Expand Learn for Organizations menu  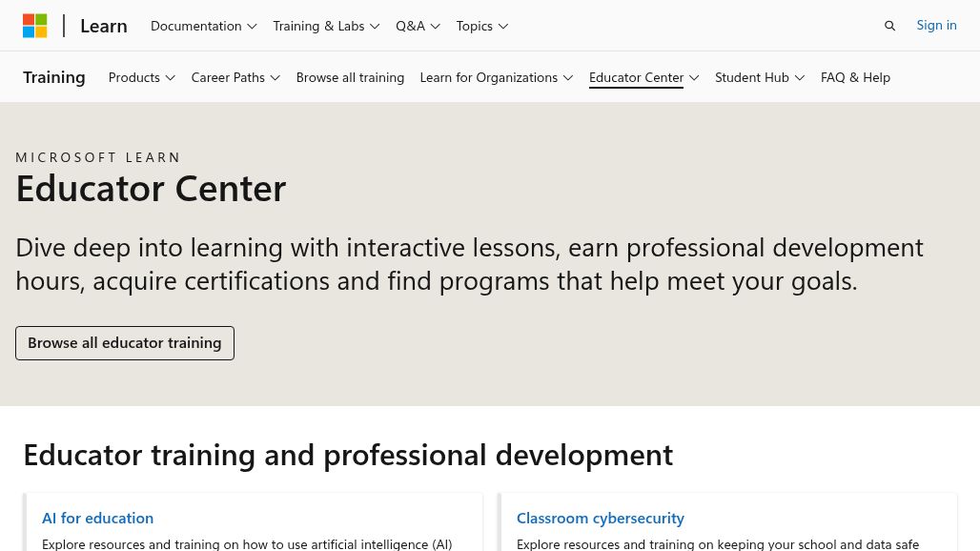[x=497, y=77]
